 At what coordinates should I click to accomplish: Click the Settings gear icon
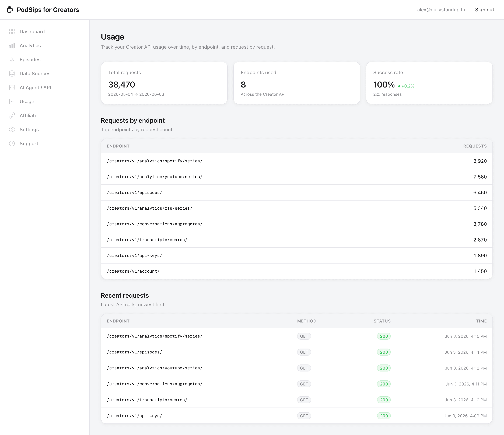pyautogui.click(x=12, y=130)
